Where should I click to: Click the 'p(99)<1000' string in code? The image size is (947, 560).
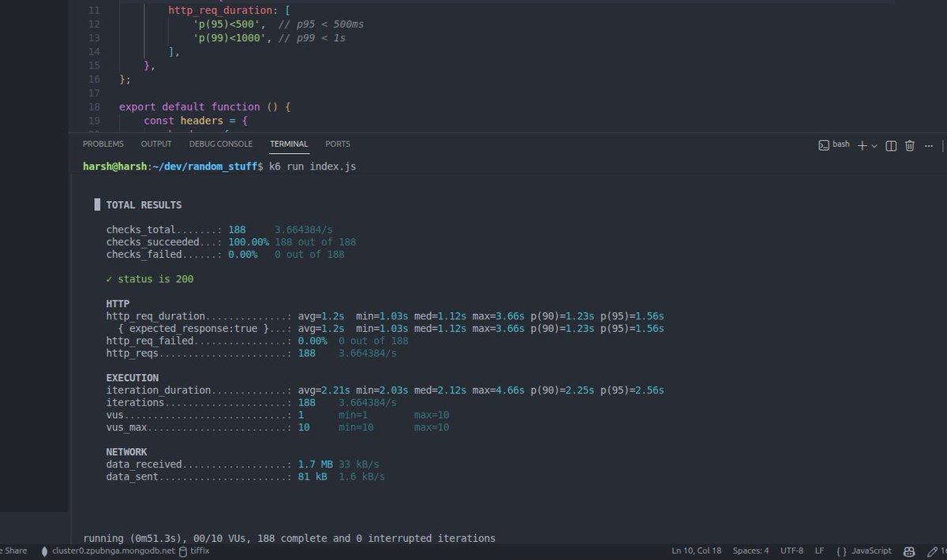231,38
